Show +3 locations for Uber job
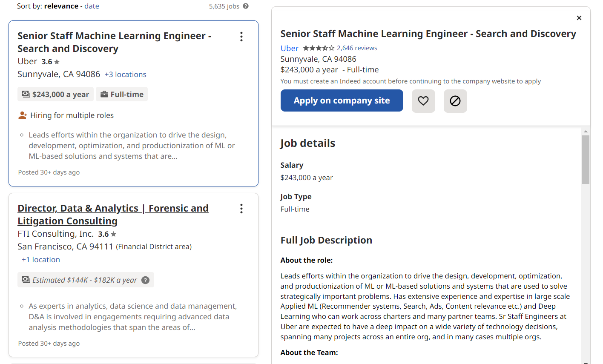 125,75
